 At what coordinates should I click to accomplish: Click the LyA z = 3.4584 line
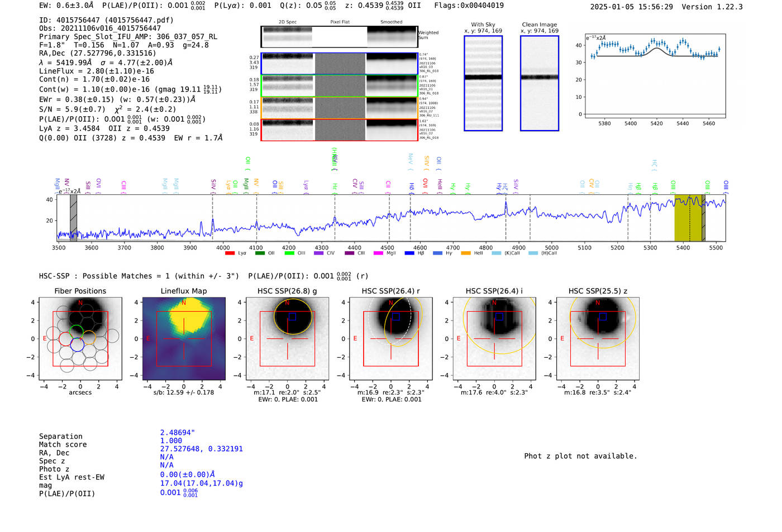pos(69,128)
